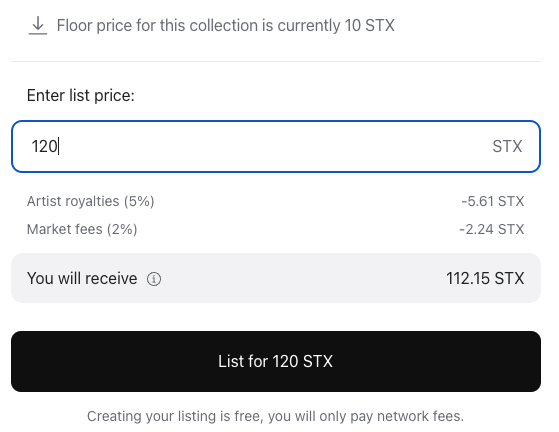Click the gray You will receive summary box

pos(276,278)
